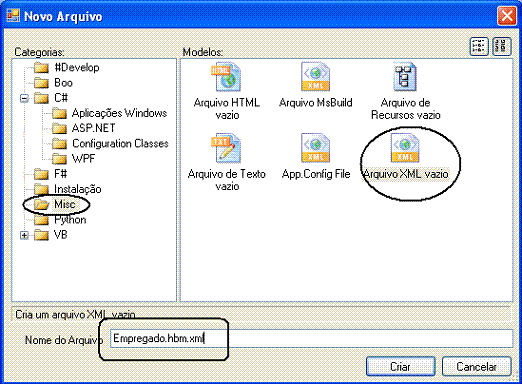Screen dimensions: 522x384
Task: Click the ASP.NET folder icon
Action: pos(59,128)
